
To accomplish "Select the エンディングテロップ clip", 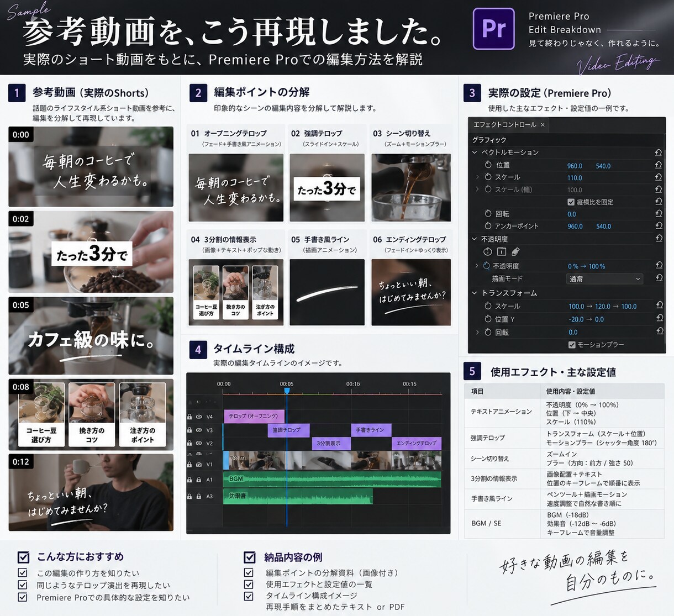I will (417, 443).
